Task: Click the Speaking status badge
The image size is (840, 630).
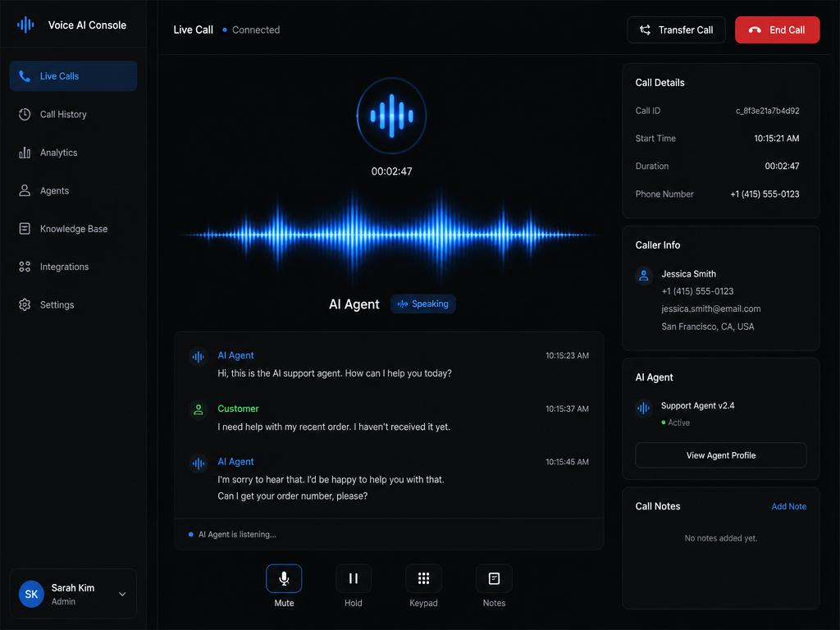Action: click(x=423, y=304)
